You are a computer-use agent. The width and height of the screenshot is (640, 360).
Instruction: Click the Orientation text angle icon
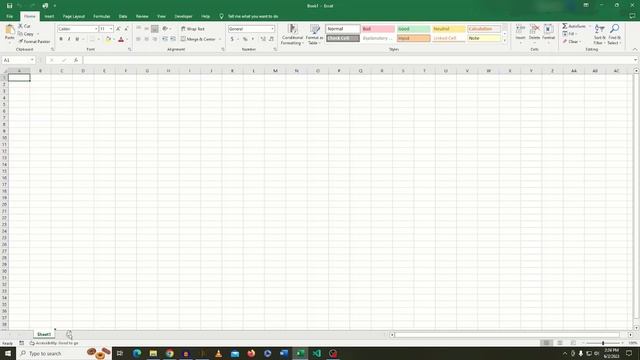(165, 29)
